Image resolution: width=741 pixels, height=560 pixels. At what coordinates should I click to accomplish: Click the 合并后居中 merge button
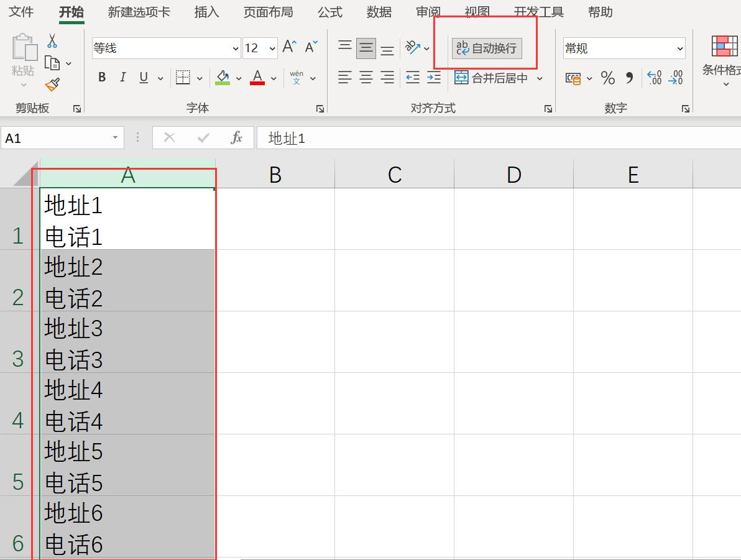492,78
